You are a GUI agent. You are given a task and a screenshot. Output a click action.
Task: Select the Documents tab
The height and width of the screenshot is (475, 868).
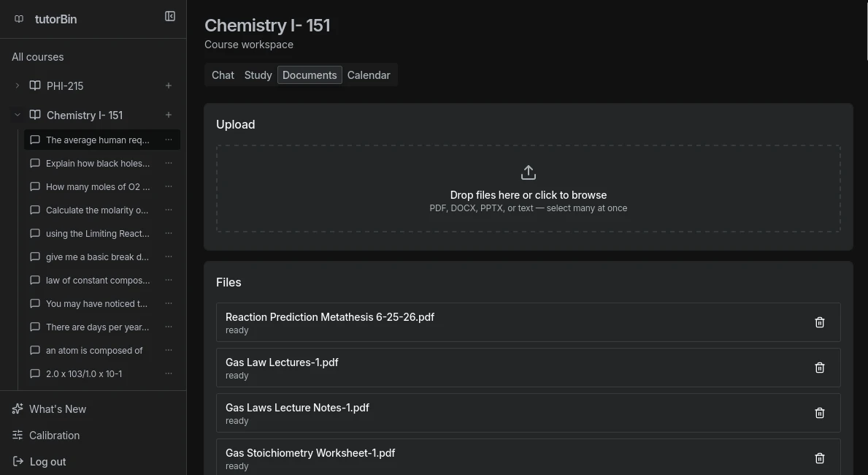(x=310, y=75)
